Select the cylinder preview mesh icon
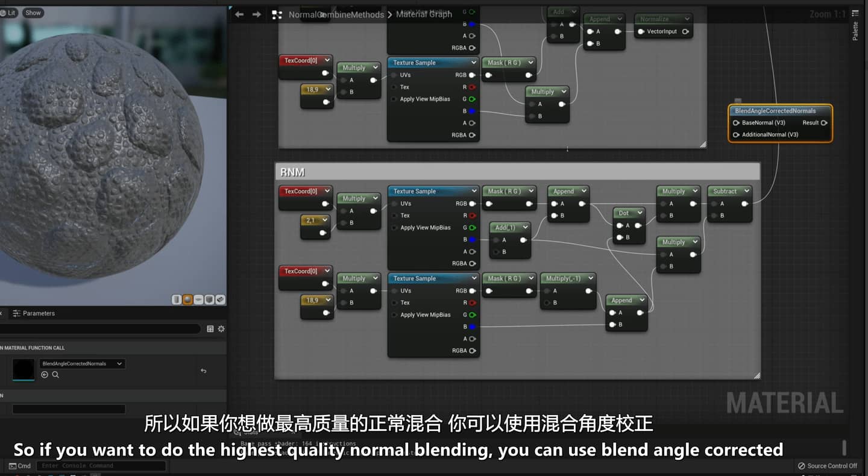 point(177,299)
